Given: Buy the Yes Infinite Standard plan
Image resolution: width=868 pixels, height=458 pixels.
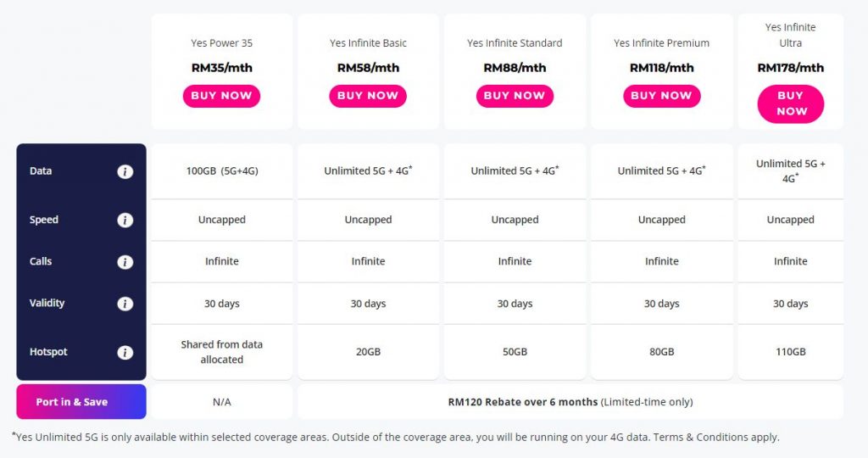Looking at the screenshot, I should [x=515, y=96].
